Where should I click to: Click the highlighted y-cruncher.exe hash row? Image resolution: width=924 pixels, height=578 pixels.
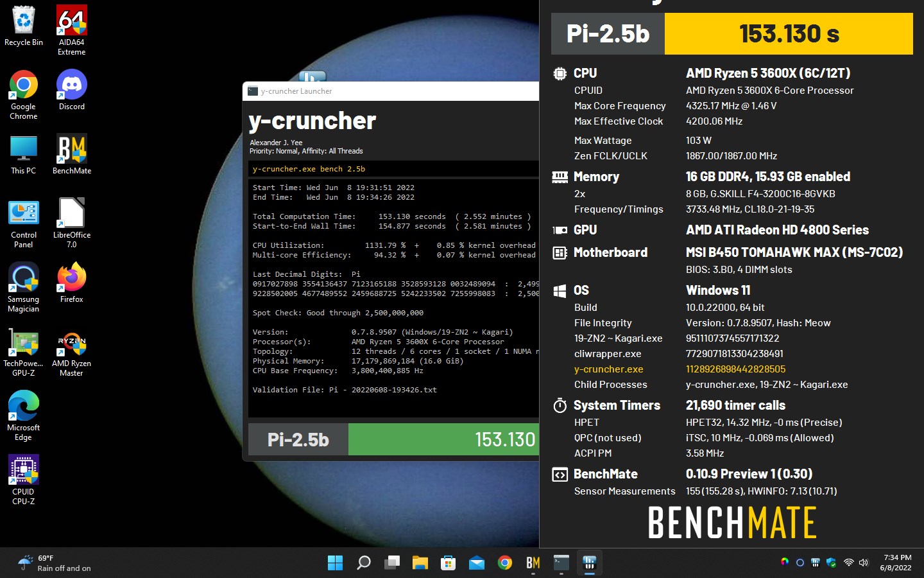[x=680, y=369]
